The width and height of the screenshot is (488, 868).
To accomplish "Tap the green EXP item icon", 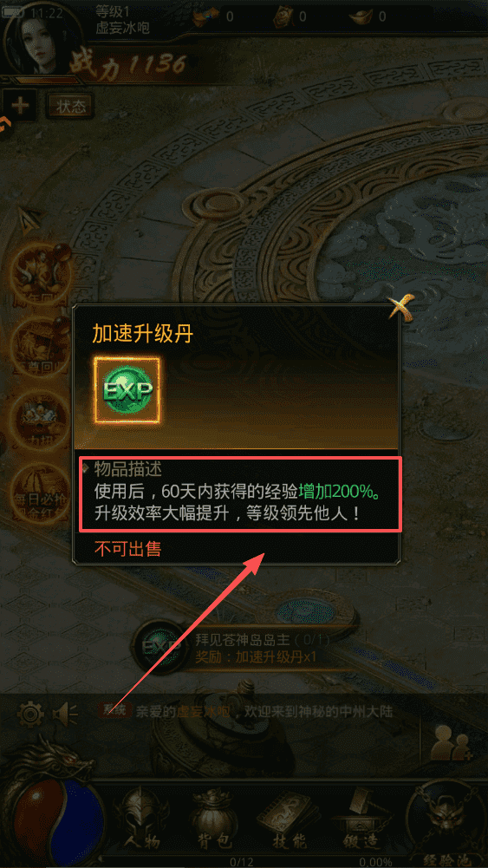I will coord(127,391).
